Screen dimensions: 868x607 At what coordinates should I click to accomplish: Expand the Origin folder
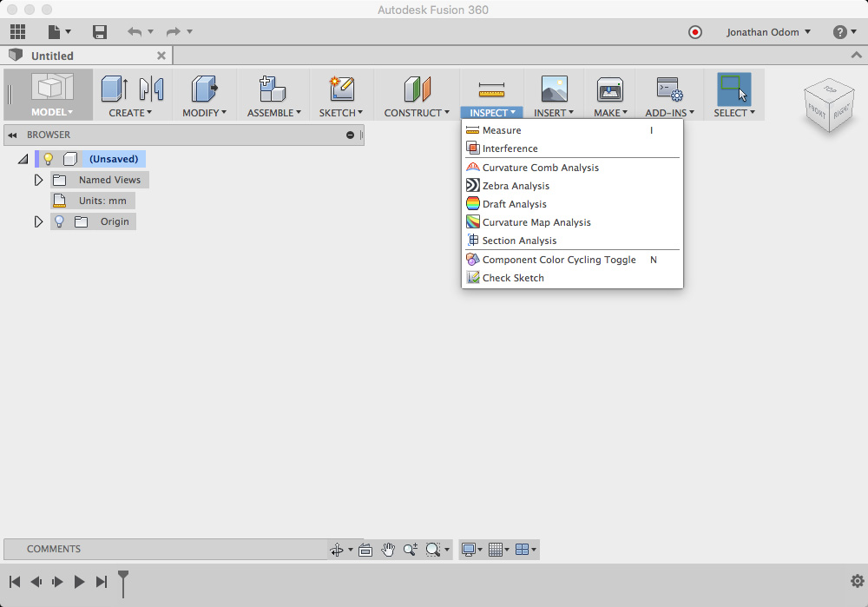point(38,221)
